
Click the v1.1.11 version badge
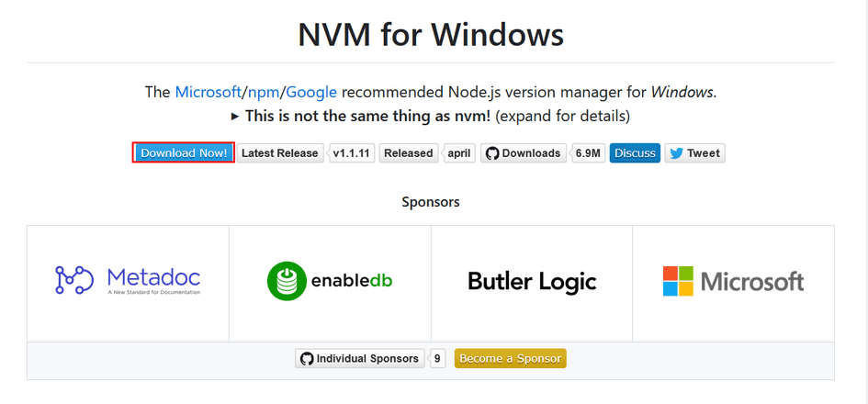pos(353,153)
